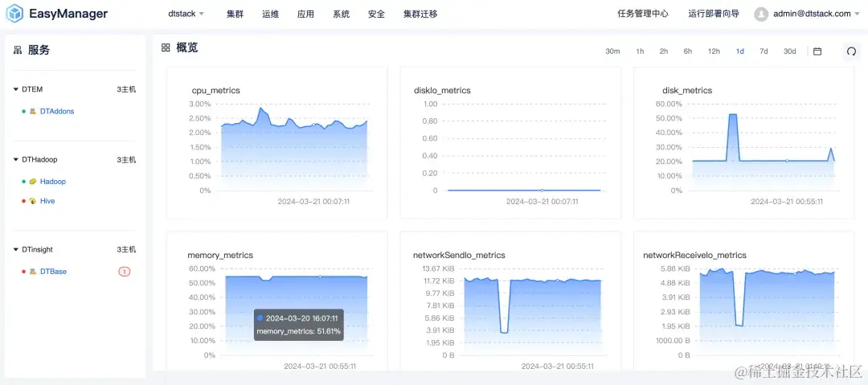Collapse the DTHadoop service group
Viewport: 868px width, 385px height.
[x=16, y=159]
